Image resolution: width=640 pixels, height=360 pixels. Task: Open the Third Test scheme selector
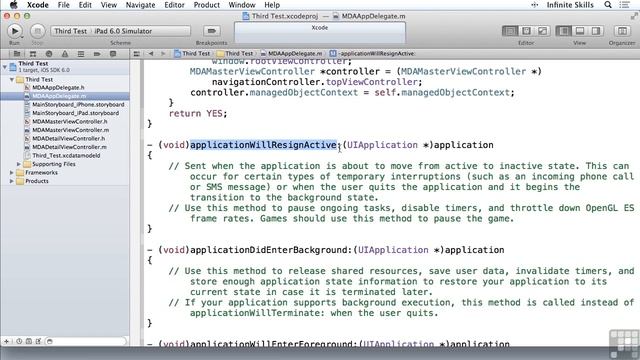120,31
